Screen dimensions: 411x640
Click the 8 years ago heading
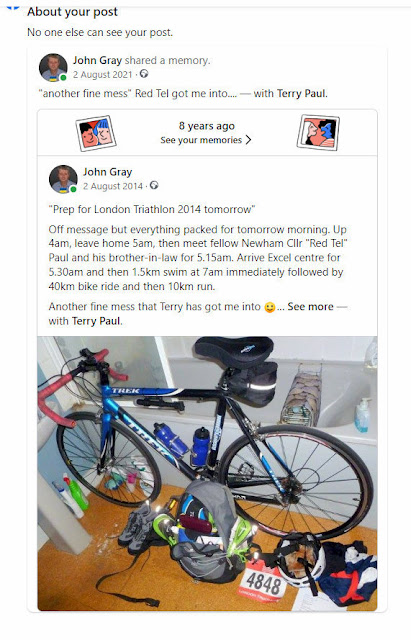tap(207, 126)
